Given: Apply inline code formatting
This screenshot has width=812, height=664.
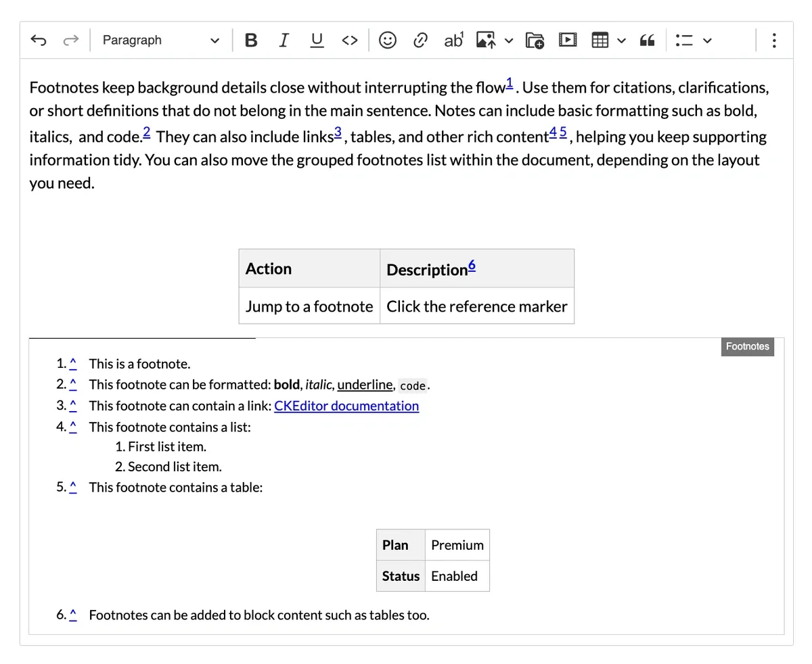Looking at the screenshot, I should (x=349, y=41).
